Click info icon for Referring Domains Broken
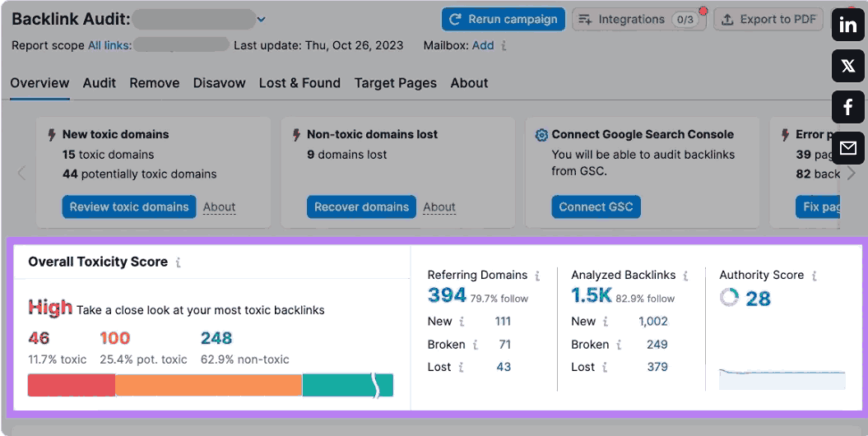Image resolution: width=868 pixels, height=436 pixels. [475, 345]
